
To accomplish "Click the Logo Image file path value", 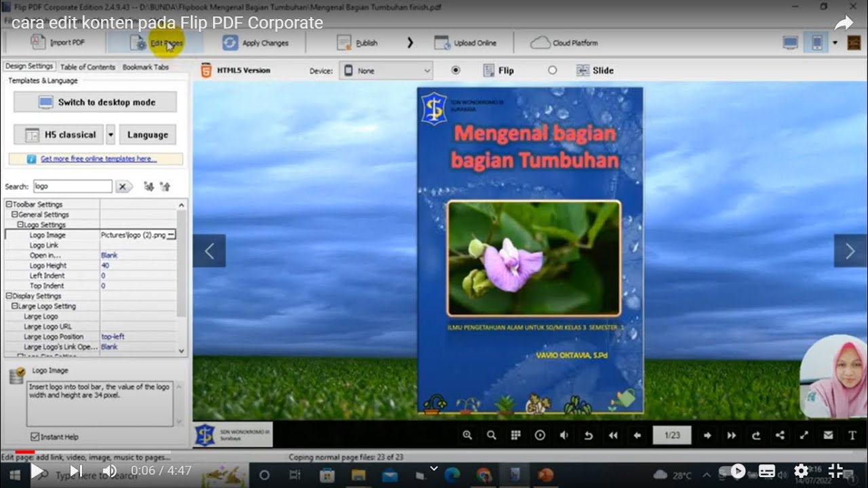I will pos(133,235).
